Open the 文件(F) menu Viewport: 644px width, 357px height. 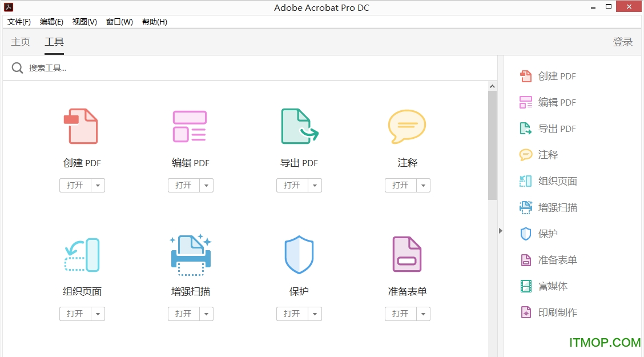pos(19,22)
